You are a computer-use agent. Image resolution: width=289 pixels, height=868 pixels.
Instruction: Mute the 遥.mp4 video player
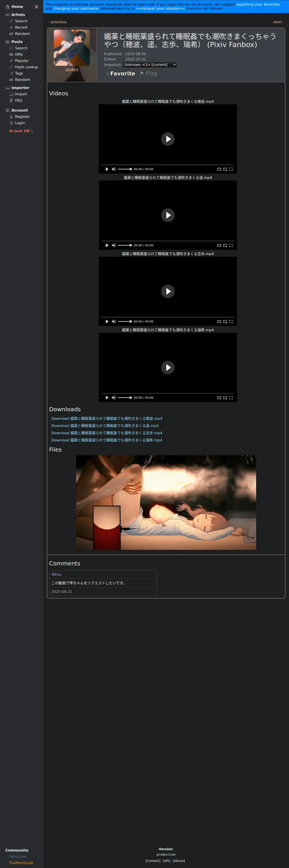[114, 245]
